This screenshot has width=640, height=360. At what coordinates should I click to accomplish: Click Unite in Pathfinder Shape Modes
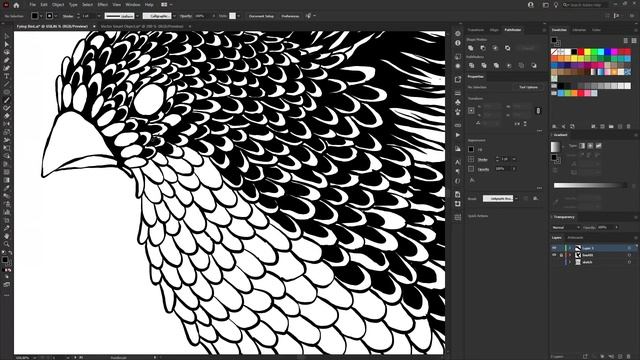471,48
